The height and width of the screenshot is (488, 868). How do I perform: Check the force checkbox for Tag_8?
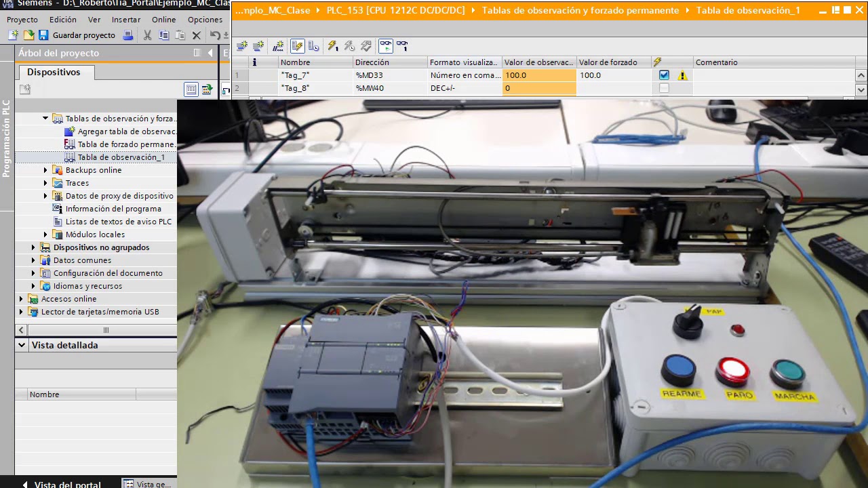pos(664,88)
